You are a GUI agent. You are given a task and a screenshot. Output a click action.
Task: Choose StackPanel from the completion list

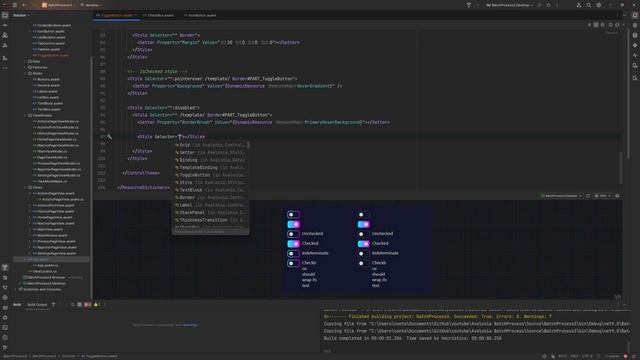coord(210,213)
